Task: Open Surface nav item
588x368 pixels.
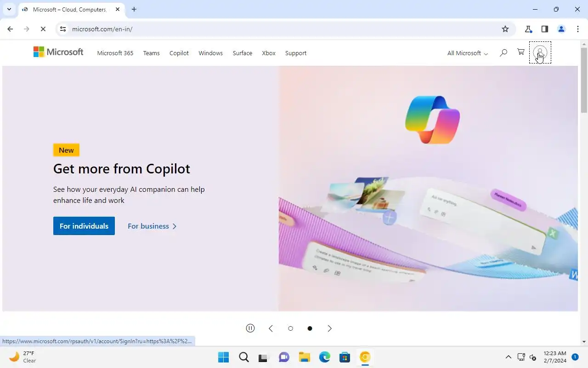Action: click(x=242, y=53)
